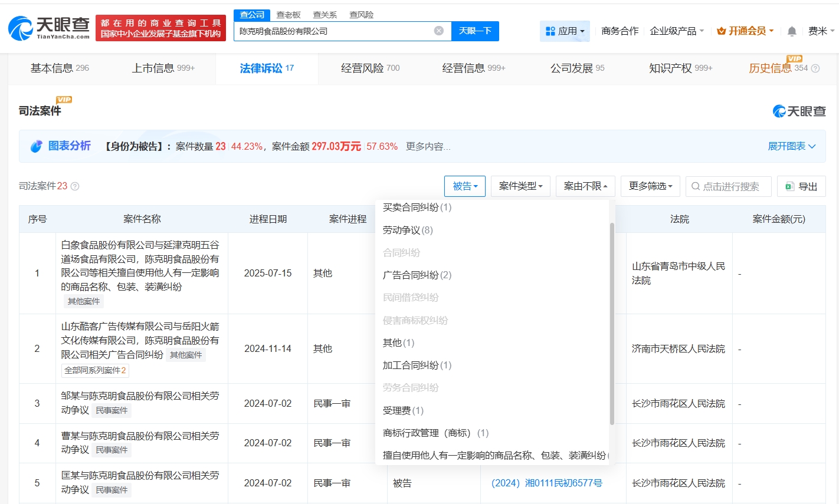Viewport: 839px width, 504px height.
Task: Click the 济南市天桥区人民法院 court cell
Action: tap(679, 349)
